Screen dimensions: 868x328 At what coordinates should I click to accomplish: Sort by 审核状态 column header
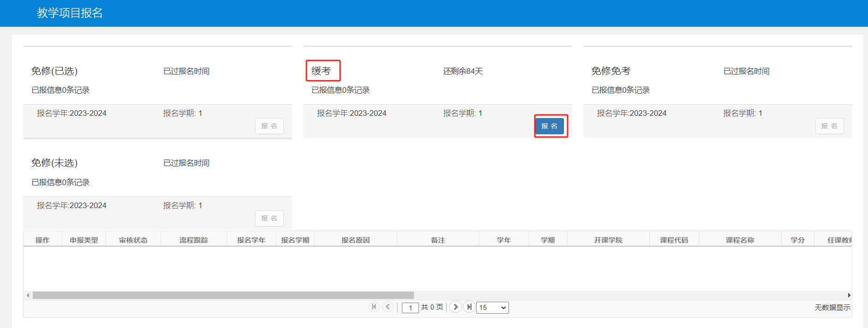click(133, 240)
